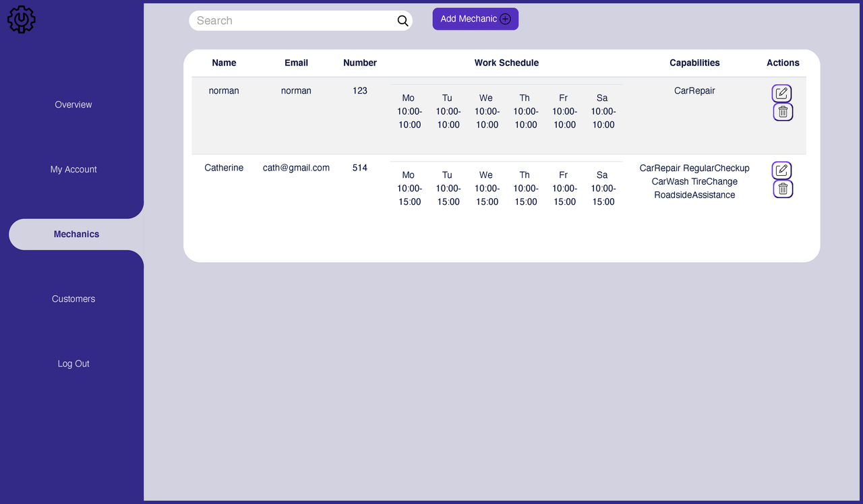Select the name cell 'norman'

224,90
